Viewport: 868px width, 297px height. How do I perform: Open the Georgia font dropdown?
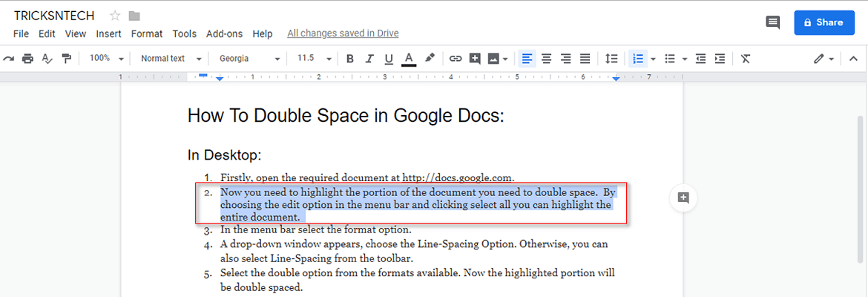coord(250,58)
